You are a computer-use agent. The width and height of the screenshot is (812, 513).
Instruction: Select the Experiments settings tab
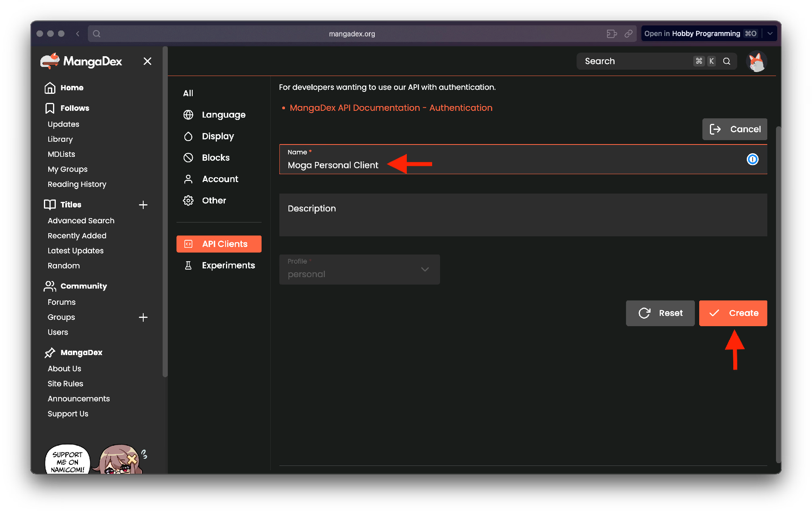(x=228, y=265)
